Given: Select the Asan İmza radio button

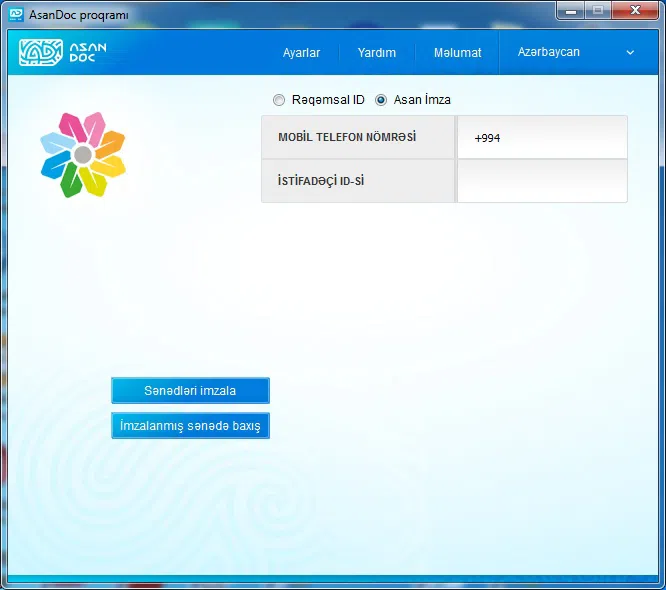Looking at the screenshot, I should (381, 100).
